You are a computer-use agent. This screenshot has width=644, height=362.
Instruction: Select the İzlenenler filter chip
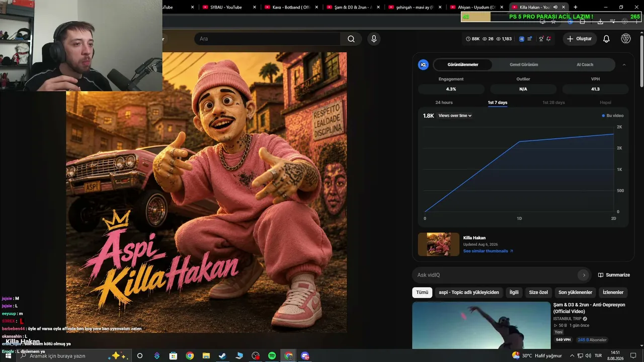click(613, 292)
